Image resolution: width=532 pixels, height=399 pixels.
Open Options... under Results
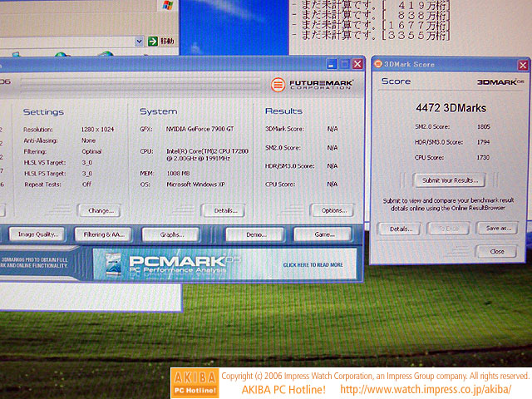pyautogui.click(x=332, y=210)
